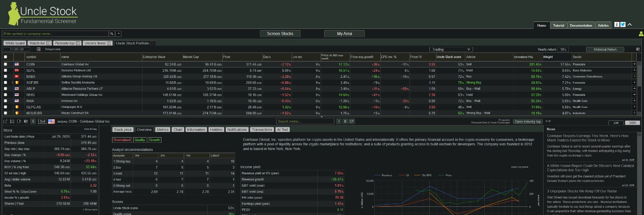The width and height of the screenshot is (644, 215).
Task: Switch to the Tutorial tab
Action: point(559,25)
